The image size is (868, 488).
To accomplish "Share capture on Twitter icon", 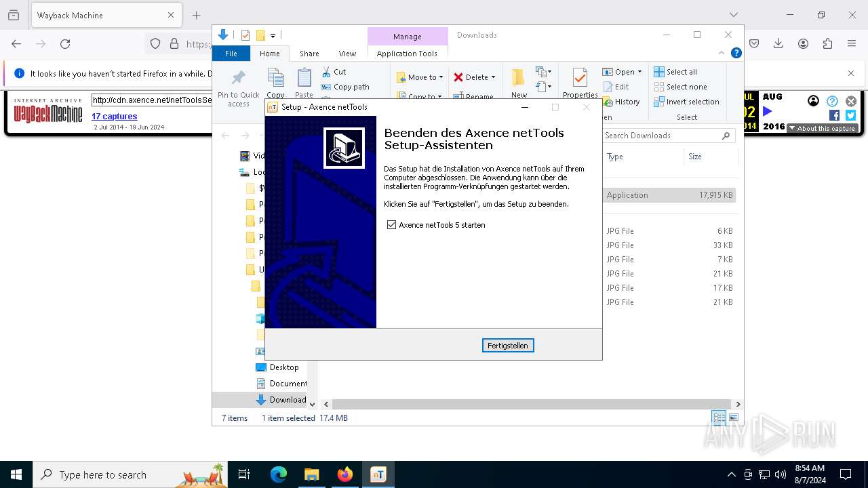I will (850, 115).
